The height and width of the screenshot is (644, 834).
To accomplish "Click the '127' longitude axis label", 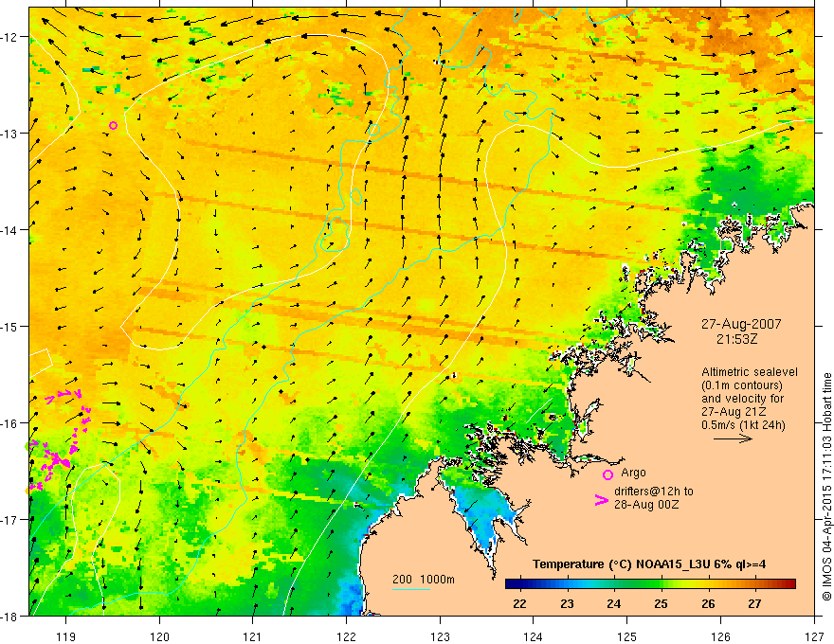I will coord(814,636).
